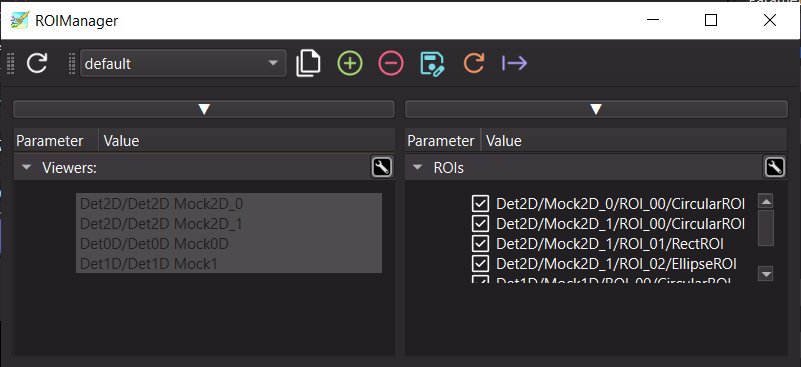Click the white refresh arrow icon in toolbar
The width and height of the screenshot is (801, 367).
(37, 63)
